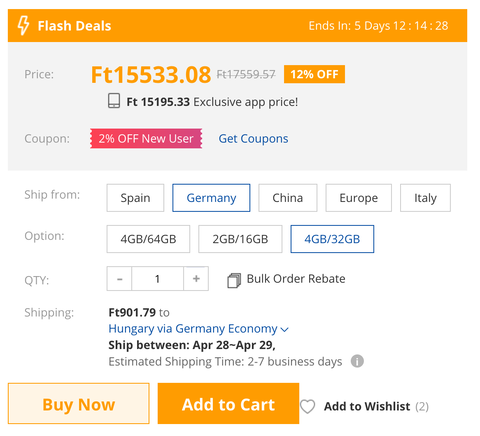Viewport: 480px width, 436px height.
Task: Click the quantity input field
Action: click(157, 279)
